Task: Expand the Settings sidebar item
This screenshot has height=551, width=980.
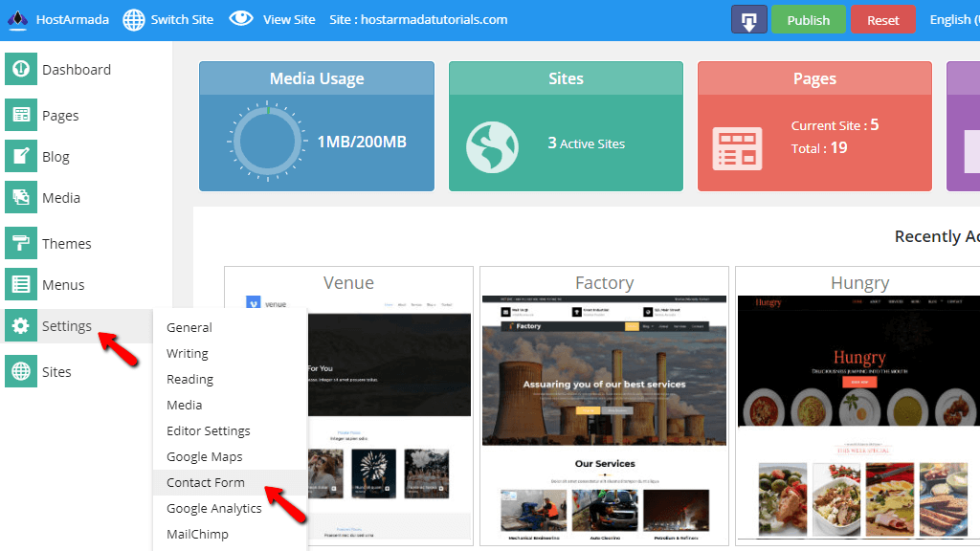Action: [x=66, y=326]
